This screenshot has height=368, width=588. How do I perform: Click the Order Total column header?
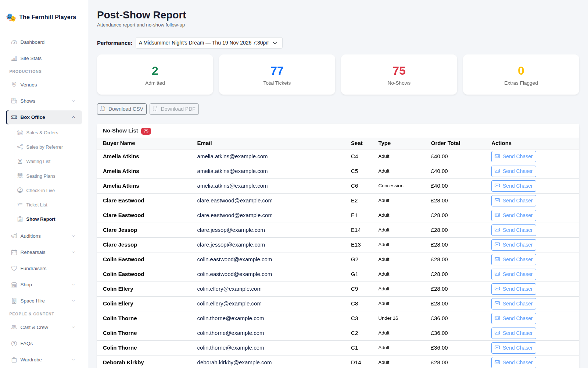coord(445,143)
